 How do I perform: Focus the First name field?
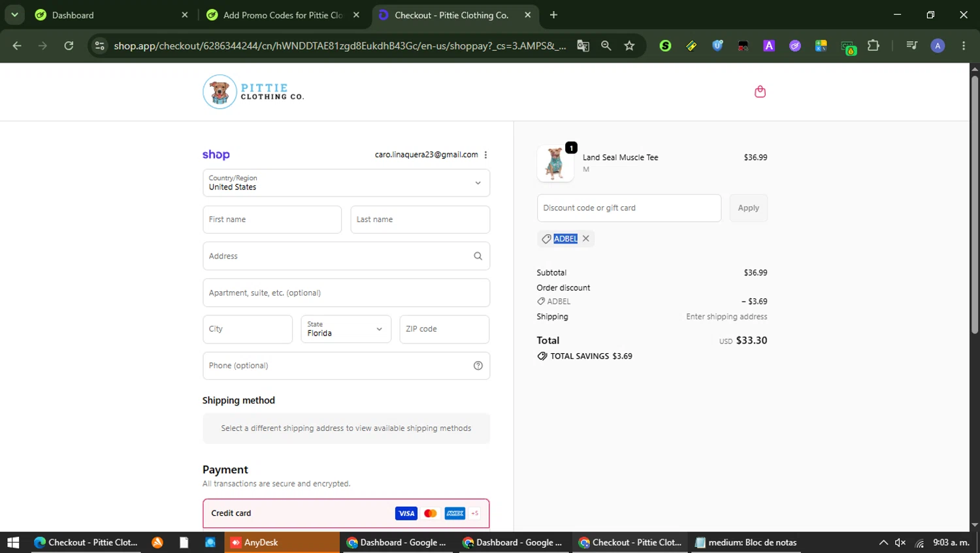[x=272, y=219]
